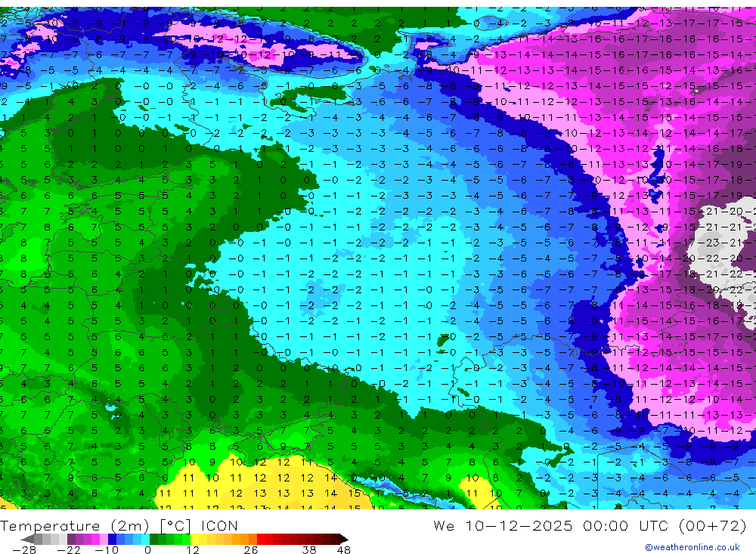Click the bright red swatch above 26

261,540
